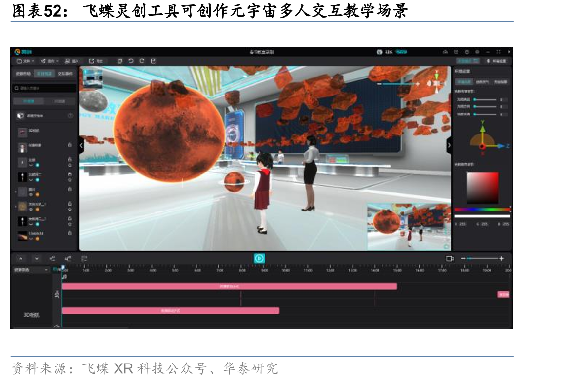
Task: Select the third tab in the 环境设置 panel
Action: (x=501, y=82)
